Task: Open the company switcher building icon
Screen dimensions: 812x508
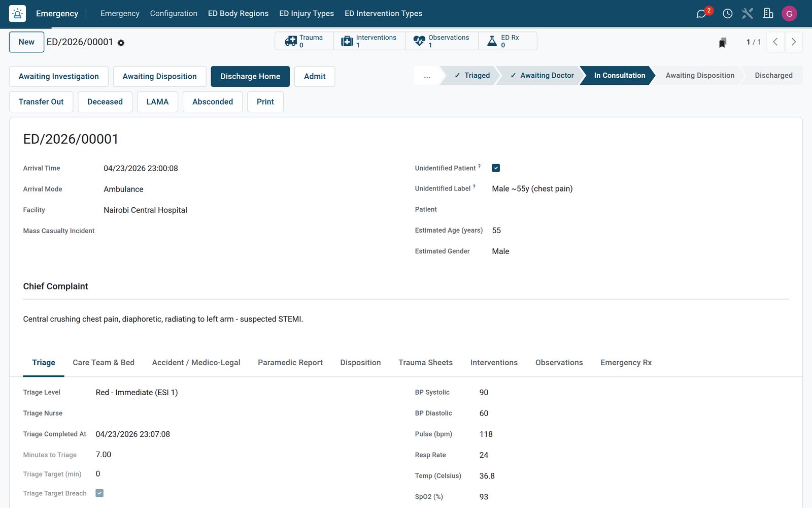Action: (768, 14)
